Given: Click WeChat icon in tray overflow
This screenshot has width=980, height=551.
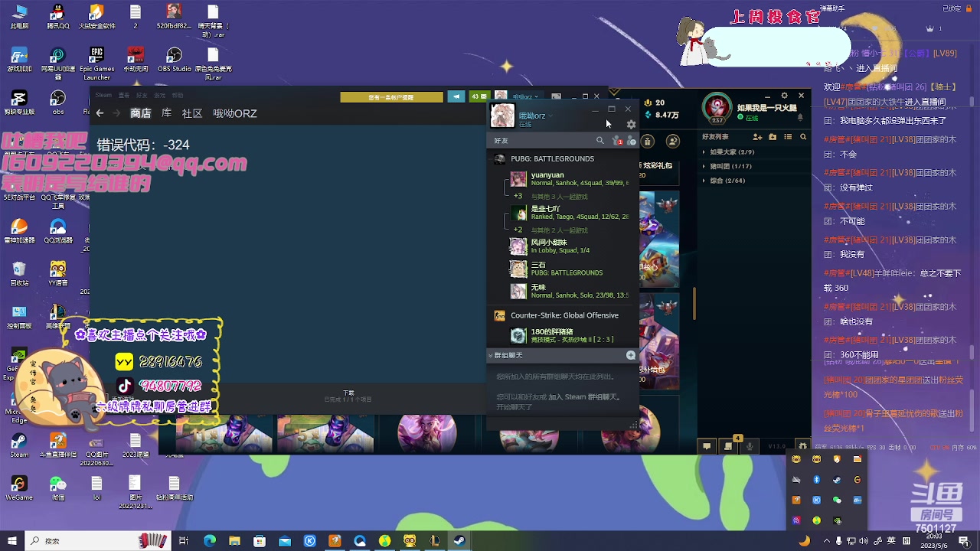Looking at the screenshot, I should coord(837,500).
